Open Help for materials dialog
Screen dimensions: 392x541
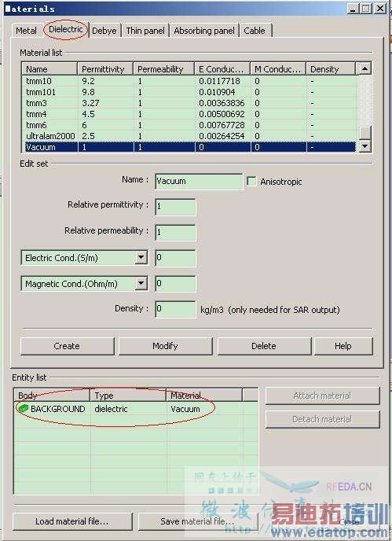pos(343,346)
